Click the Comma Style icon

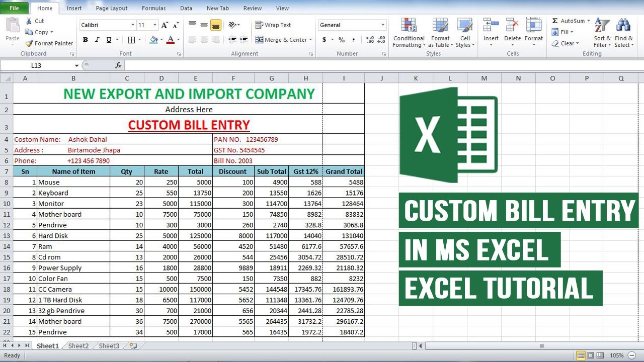click(354, 38)
